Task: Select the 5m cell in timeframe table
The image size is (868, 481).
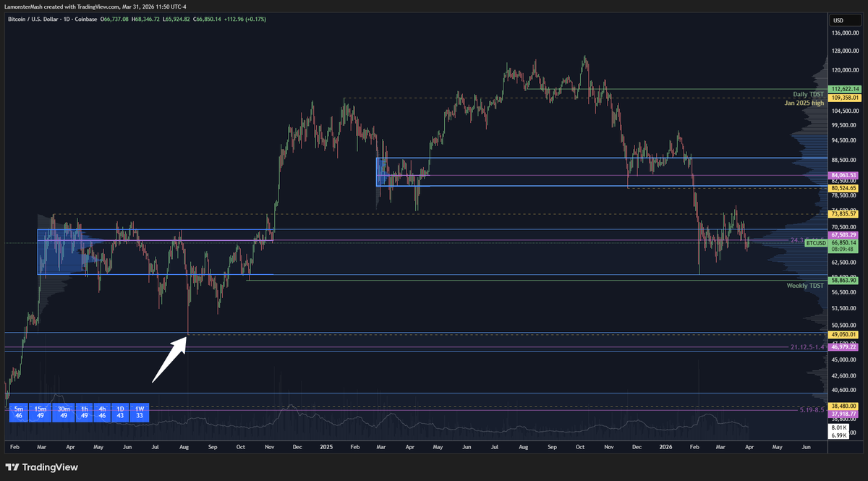Action: 19,412
